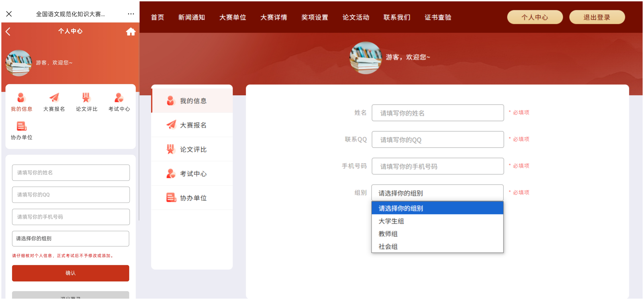Choose 教师组 option in dropdown list

tap(388, 234)
